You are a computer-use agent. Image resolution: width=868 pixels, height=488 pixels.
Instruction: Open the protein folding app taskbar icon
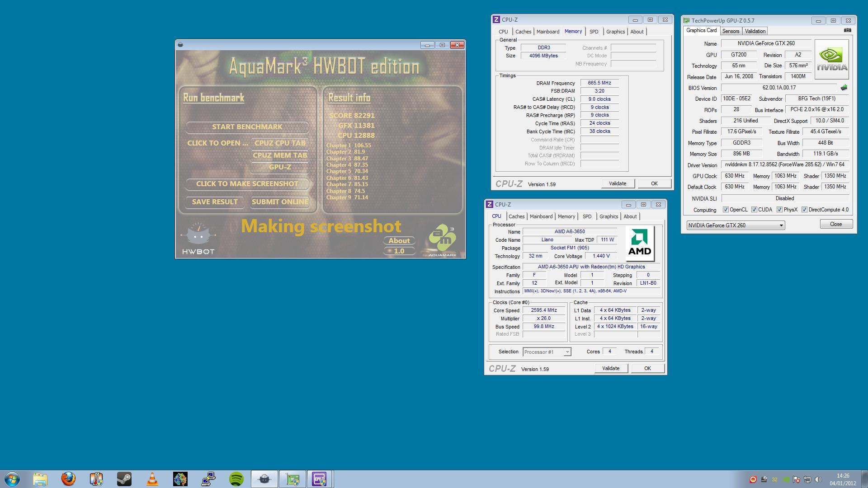pos(180,479)
